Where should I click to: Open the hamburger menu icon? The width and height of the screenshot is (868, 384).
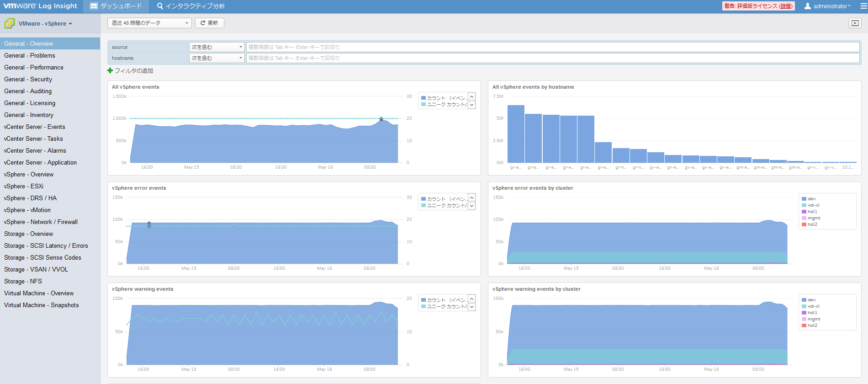863,6
